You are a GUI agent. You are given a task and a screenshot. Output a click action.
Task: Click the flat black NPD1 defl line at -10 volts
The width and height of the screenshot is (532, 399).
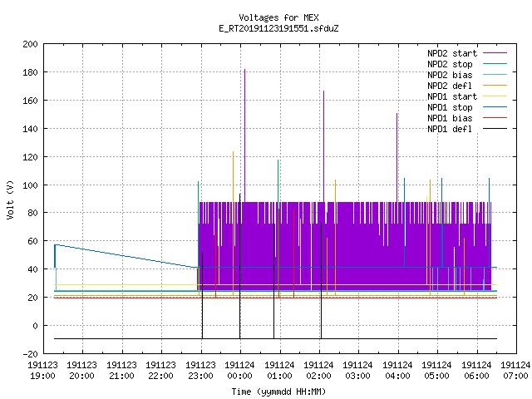click(x=275, y=338)
